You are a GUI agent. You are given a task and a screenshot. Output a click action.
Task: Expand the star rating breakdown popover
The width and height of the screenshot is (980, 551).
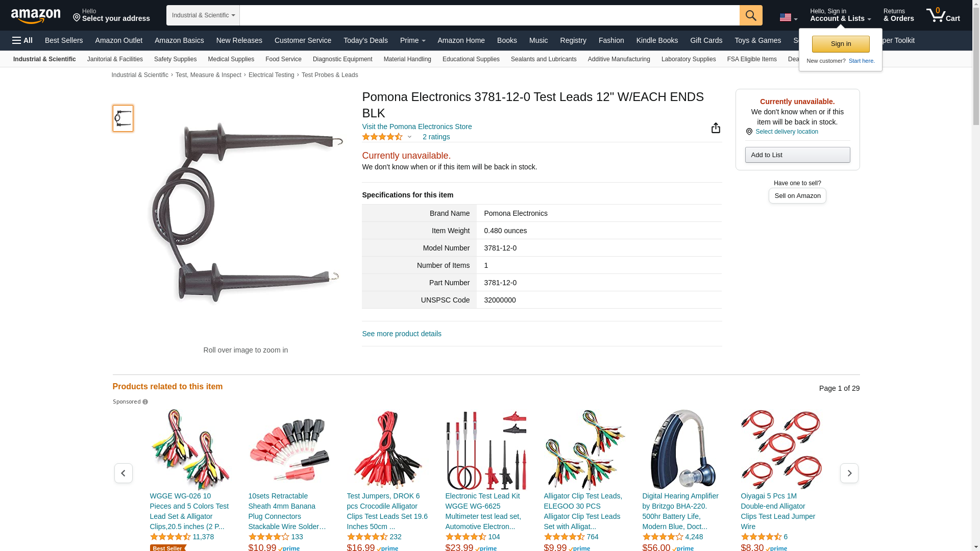tap(409, 137)
